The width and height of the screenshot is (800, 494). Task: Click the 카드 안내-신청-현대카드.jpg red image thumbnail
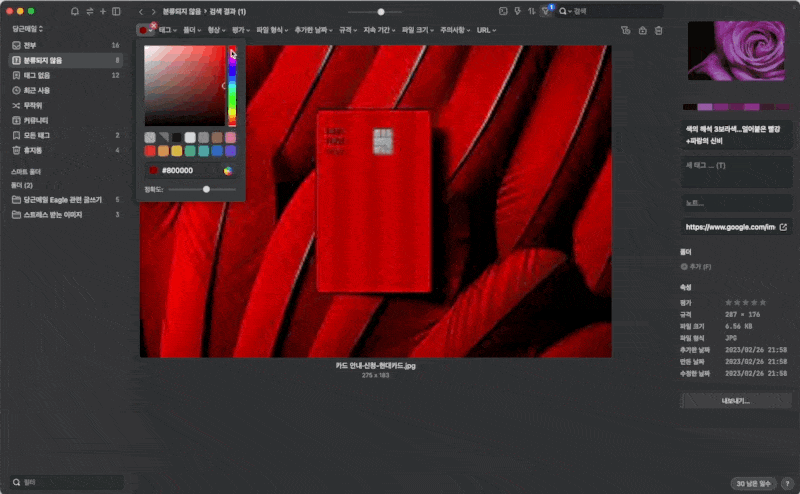[376, 201]
